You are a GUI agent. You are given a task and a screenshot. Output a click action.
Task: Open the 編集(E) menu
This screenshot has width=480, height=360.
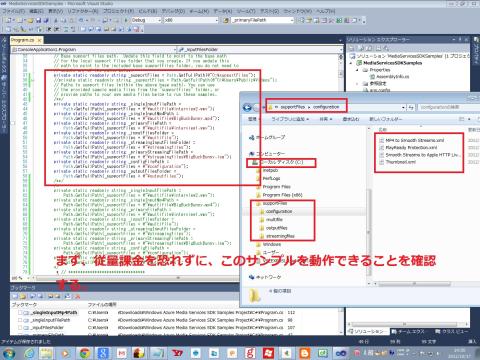(x=36, y=11)
